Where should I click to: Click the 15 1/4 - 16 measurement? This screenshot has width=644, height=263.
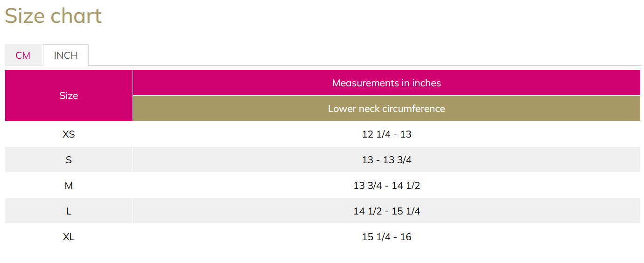pyautogui.click(x=386, y=237)
